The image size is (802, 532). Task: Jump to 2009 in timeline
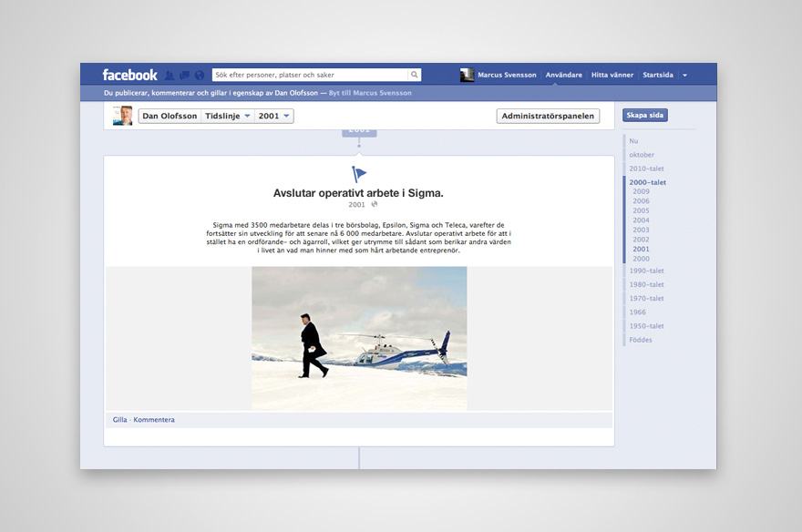641,191
